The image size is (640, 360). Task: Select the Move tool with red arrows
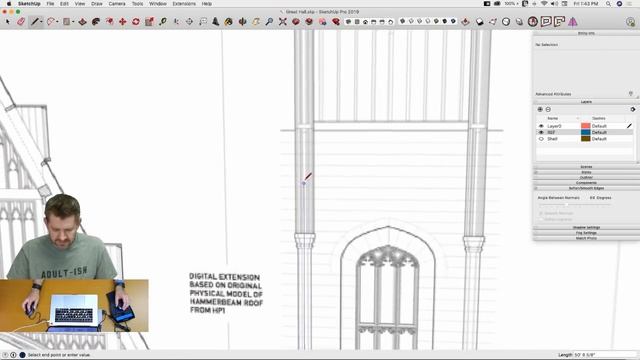(122, 22)
